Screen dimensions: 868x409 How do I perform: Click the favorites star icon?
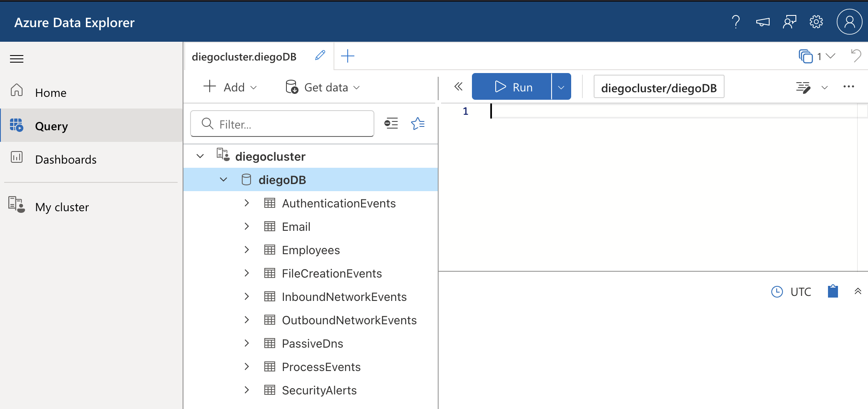point(418,124)
